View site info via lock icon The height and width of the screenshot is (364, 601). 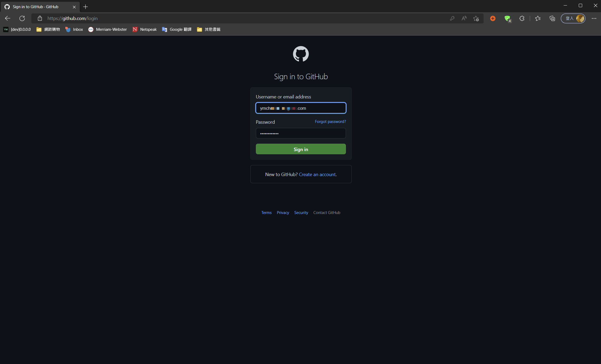pyautogui.click(x=40, y=18)
